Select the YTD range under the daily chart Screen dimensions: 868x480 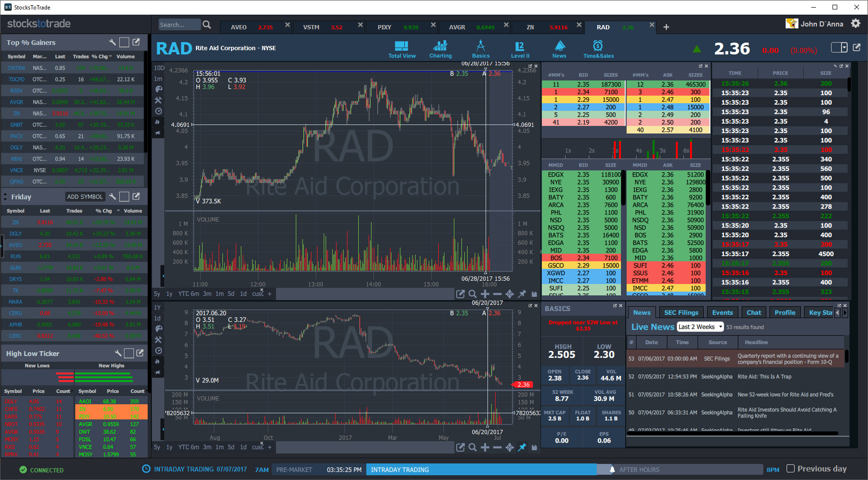(x=184, y=447)
